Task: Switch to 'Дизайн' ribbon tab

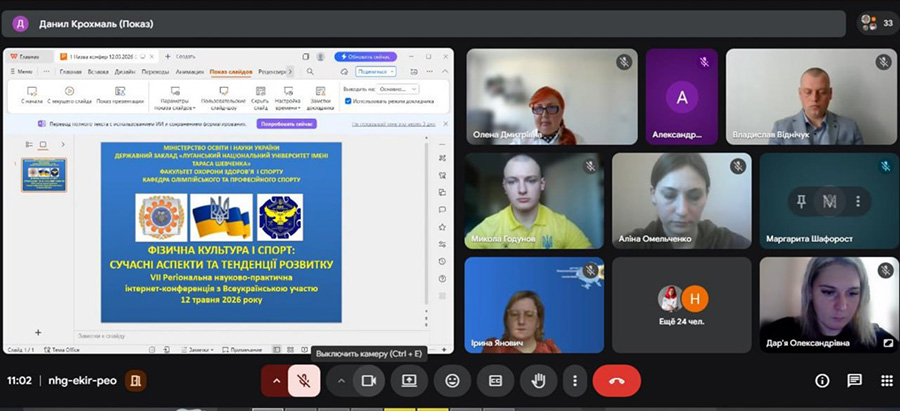Action: (x=125, y=72)
